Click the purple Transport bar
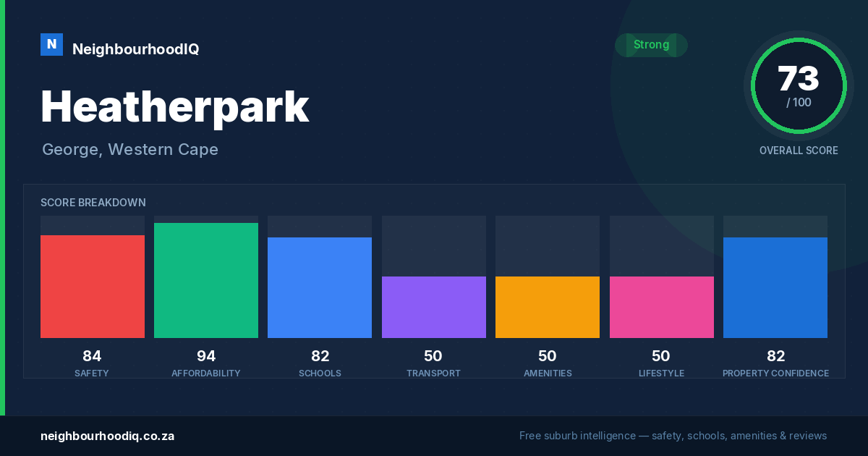The image size is (868, 456). click(434, 307)
